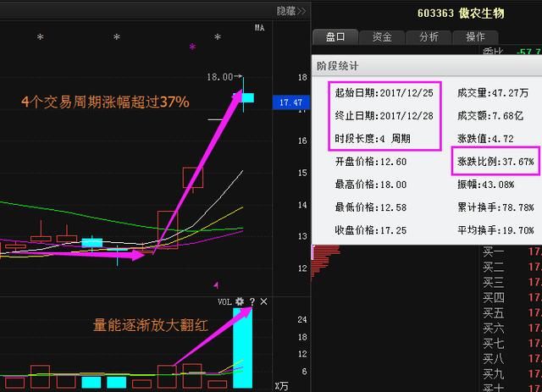542x392 pixels.
Task: Click the small magenta triangle marker
Action: pyautogui.click(x=216, y=285)
